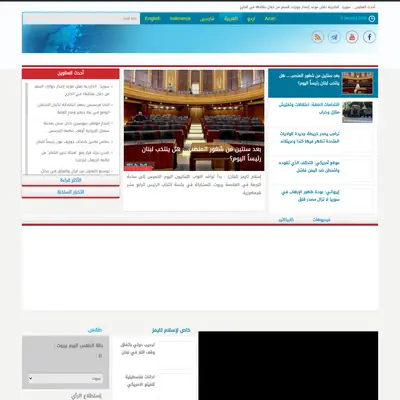Open the Telegram channel icon

[x=334, y=37]
